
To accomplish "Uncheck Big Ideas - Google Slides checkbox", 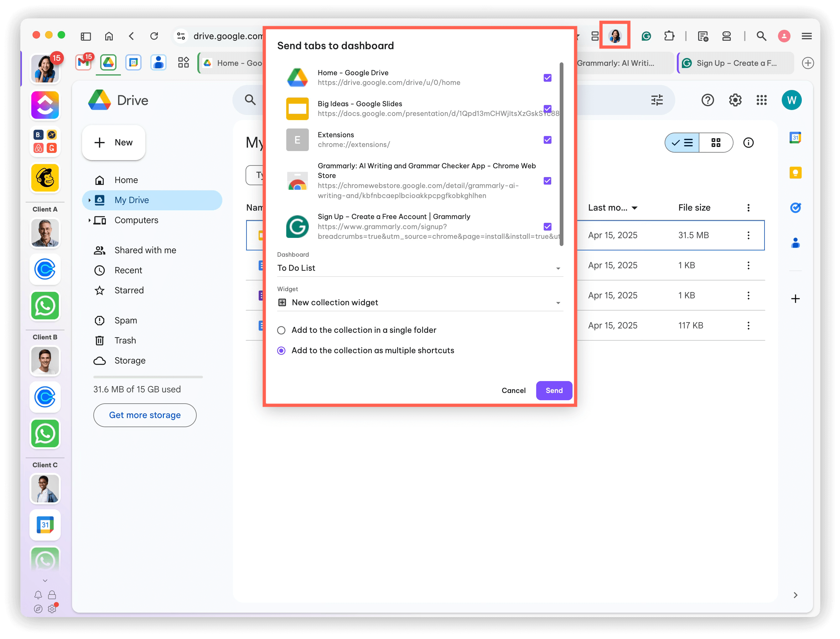I will click(x=547, y=109).
